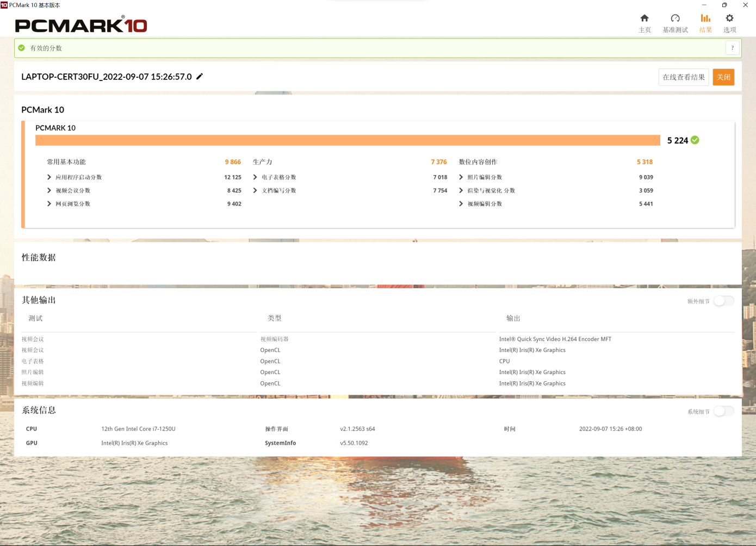Click the PCMark 10 title bar app icon
756x546 pixels.
click(4, 5)
